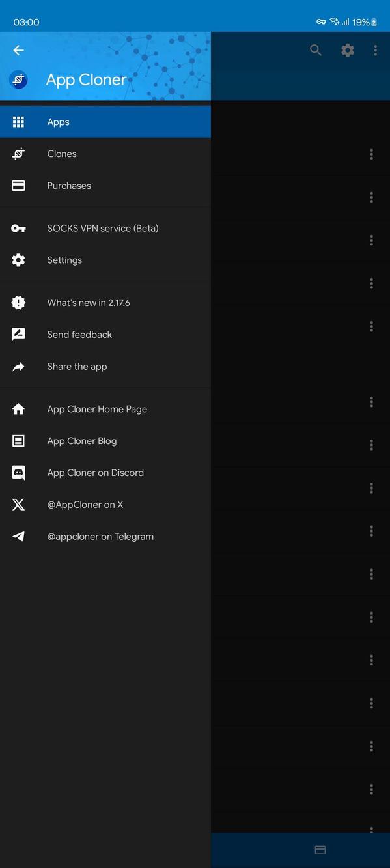
Task: Click the Purchases card icon
Action: pos(18,186)
